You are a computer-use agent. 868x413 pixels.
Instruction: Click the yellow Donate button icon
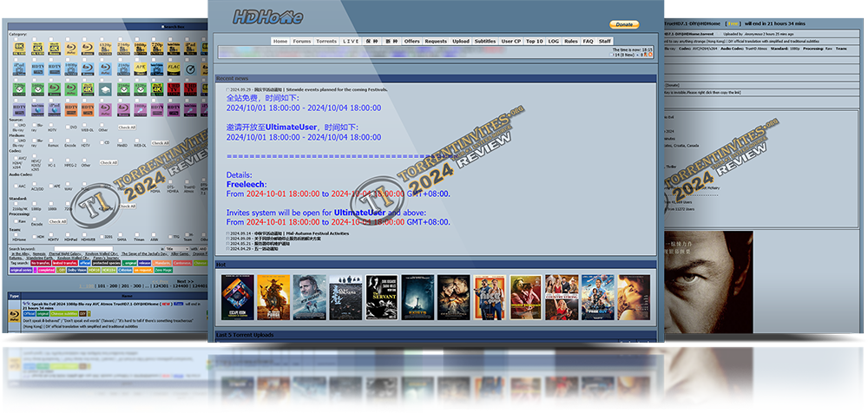coord(623,24)
